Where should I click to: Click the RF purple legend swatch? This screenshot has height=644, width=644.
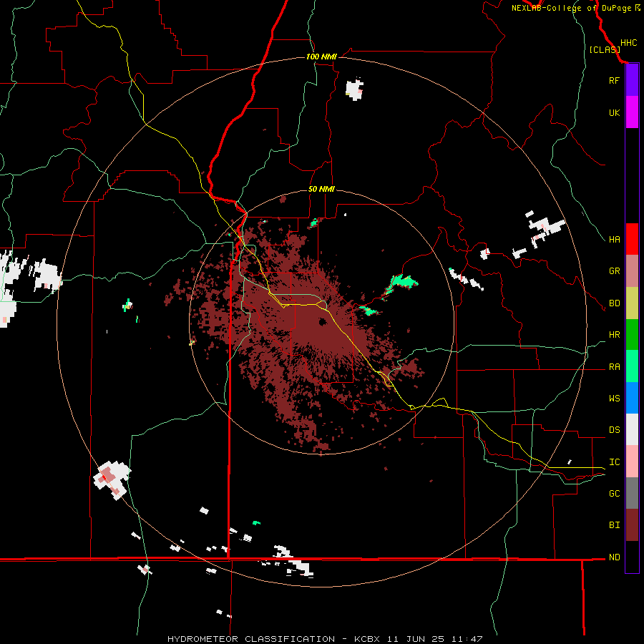(632, 80)
